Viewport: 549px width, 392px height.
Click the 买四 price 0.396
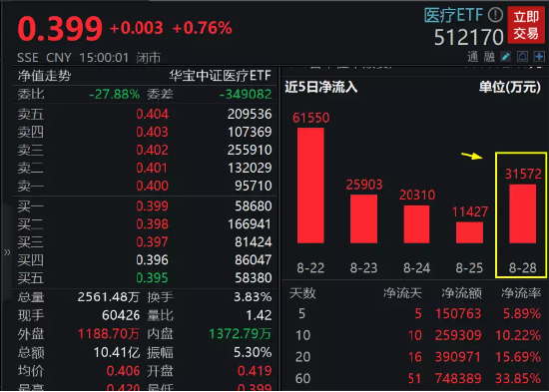[153, 260]
